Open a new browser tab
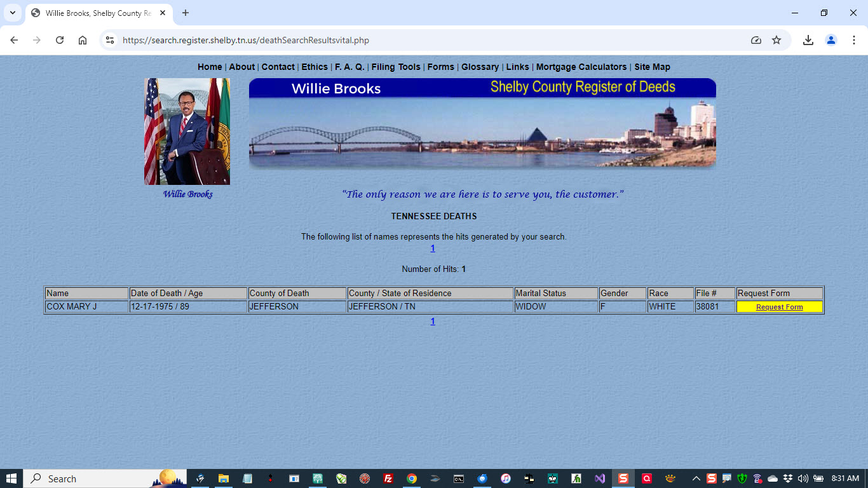 click(186, 13)
